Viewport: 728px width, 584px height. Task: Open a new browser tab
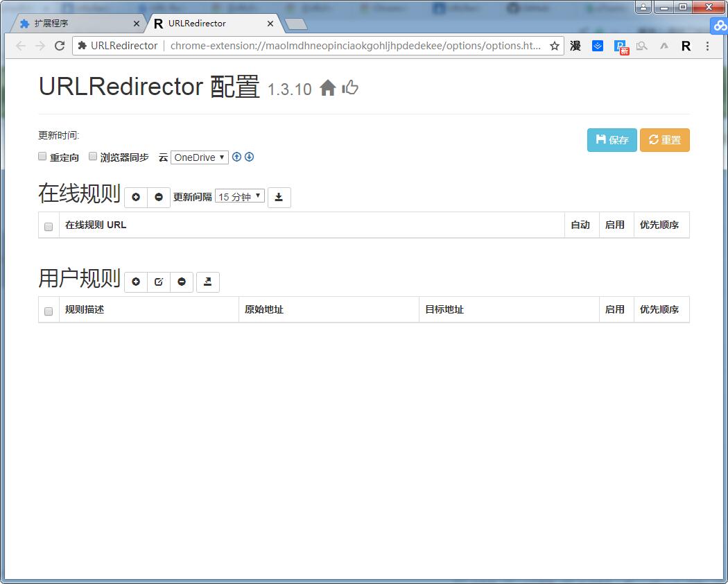point(296,24)
